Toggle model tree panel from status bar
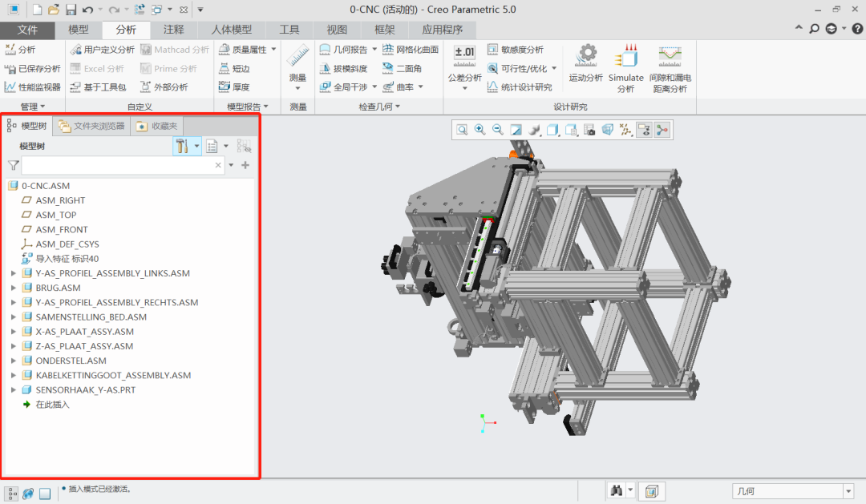 12,494
